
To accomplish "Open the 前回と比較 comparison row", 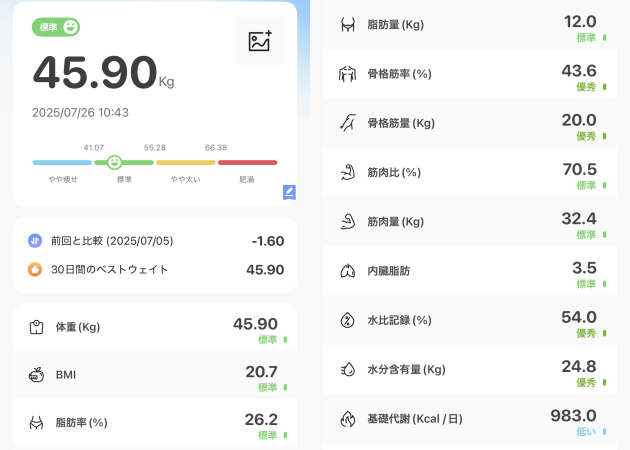I will 155,241.
